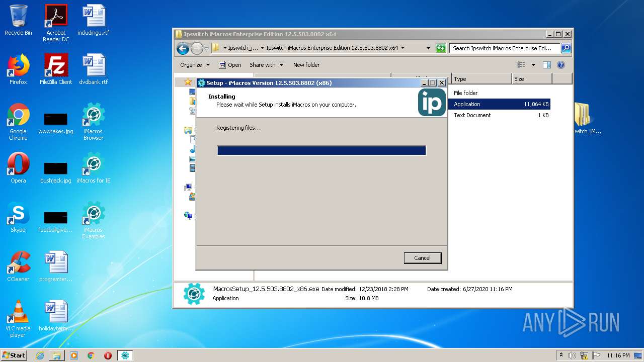Screen dimensions: 644x362
Task: Click the Start button
Action: (14, 355)
